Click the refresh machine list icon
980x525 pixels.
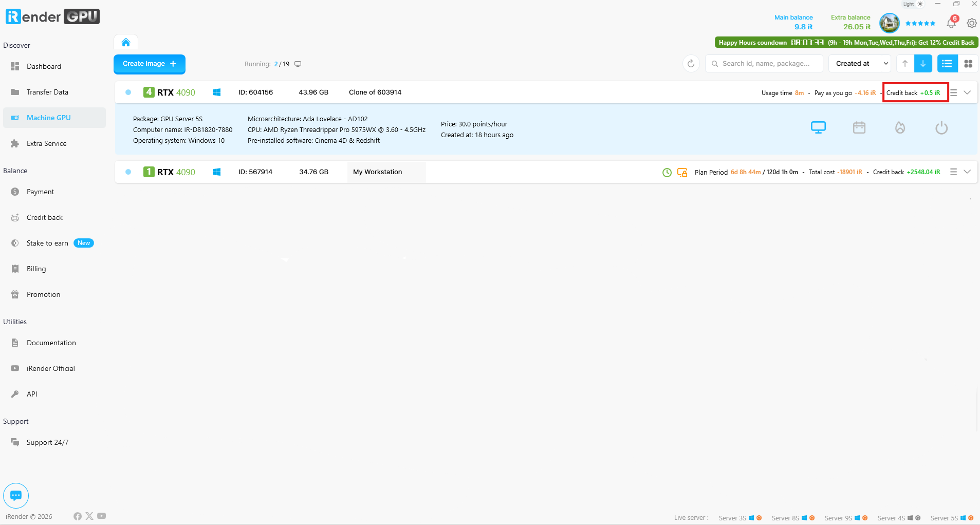click(691, 64)
